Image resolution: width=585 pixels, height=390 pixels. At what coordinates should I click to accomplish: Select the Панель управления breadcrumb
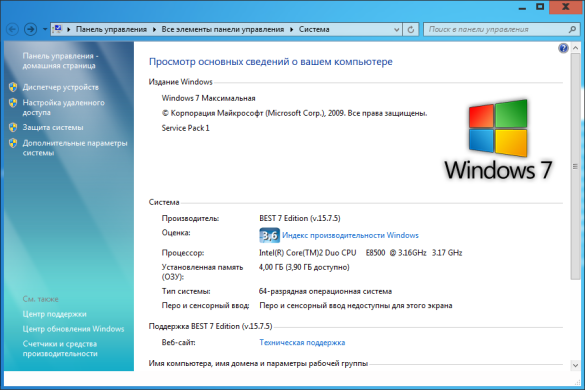[x=111, y=29]
